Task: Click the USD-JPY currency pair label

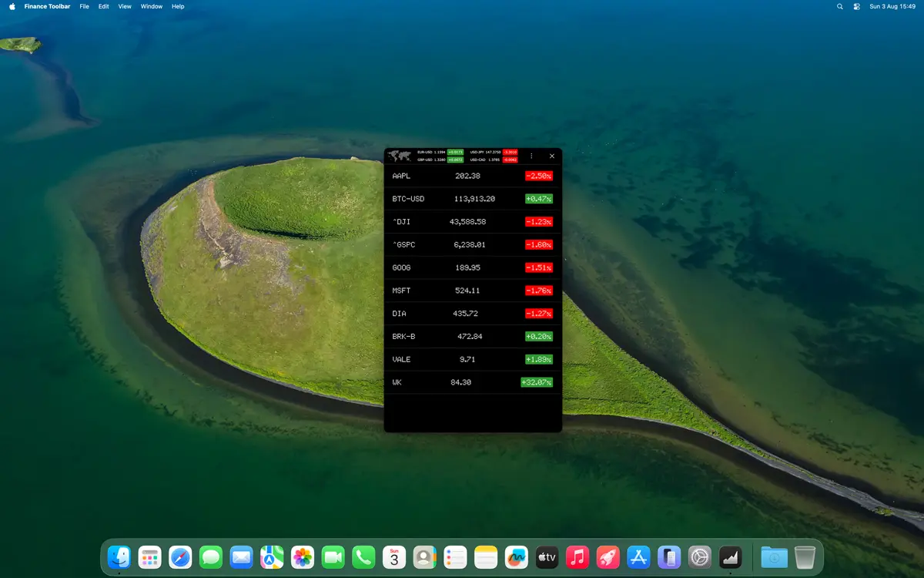Action: click(x=477, y=153)
